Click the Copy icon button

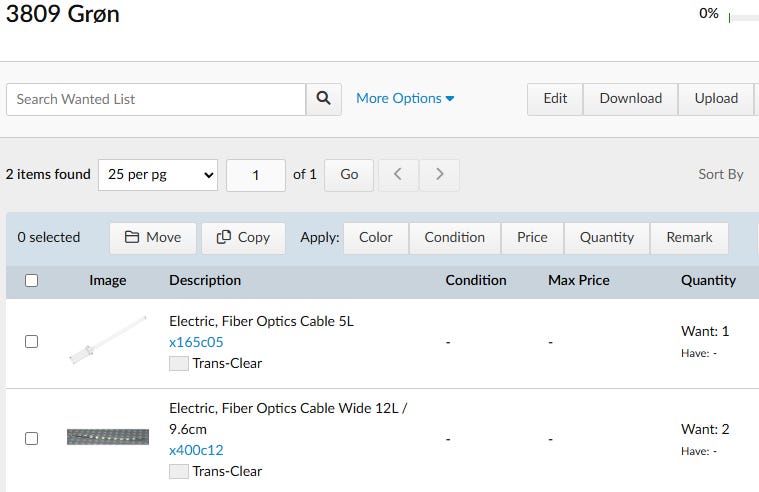243,237
